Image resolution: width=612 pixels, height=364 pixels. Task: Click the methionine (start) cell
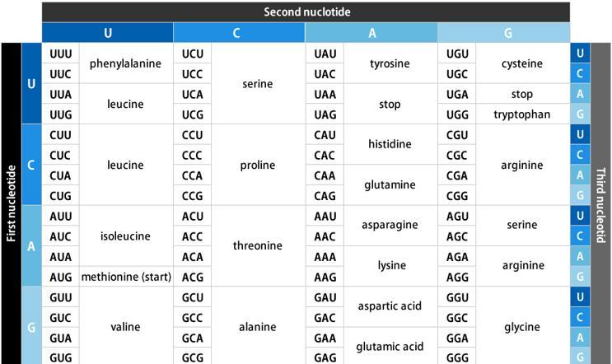[x=126, y=277]
